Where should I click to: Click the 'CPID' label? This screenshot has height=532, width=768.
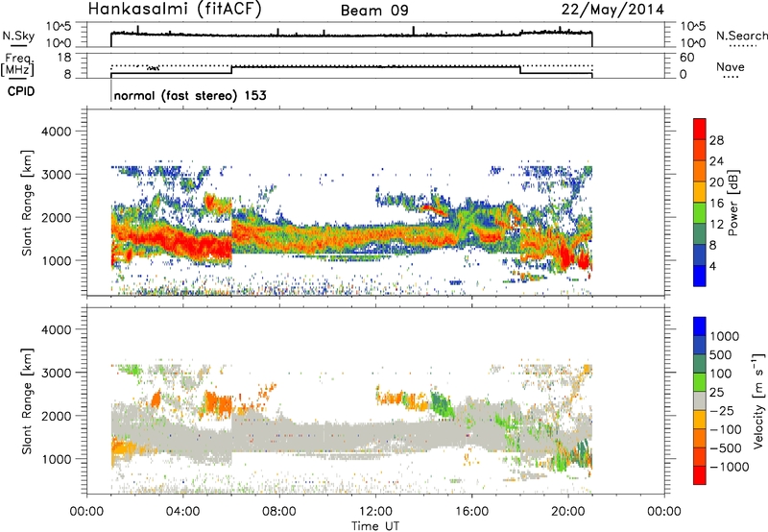pos(21,91)
